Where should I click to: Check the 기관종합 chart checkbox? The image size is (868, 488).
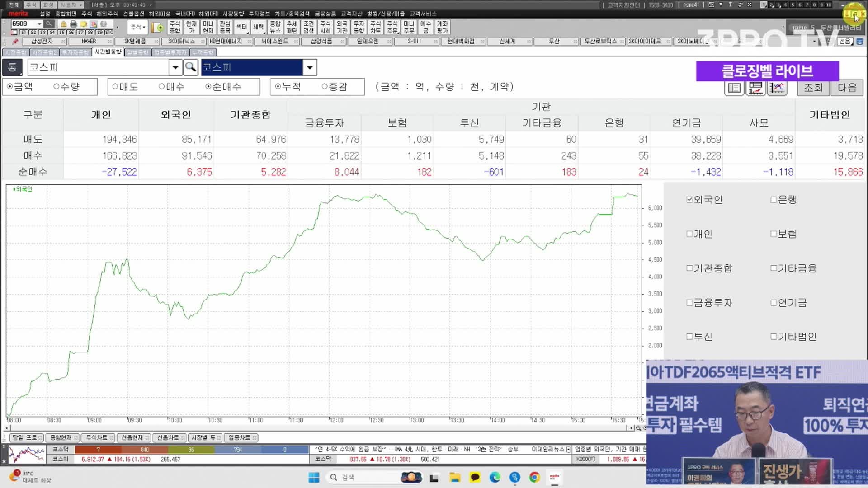[x=689, y=268]
